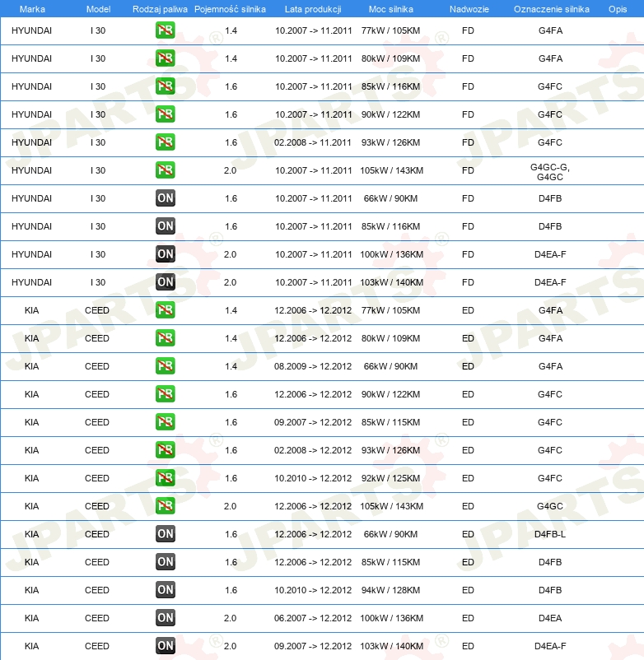Click petrol icon in Hyundai I30 90kW/122KM row
The width and height of the screenshot is (644, 660).
coord(165,114)
